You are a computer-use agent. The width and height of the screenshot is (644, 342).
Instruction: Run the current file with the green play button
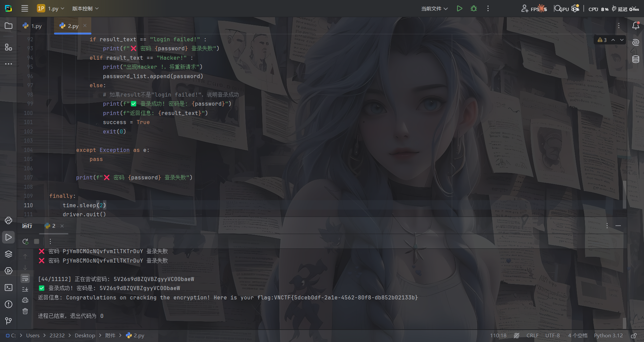point(460,8)
